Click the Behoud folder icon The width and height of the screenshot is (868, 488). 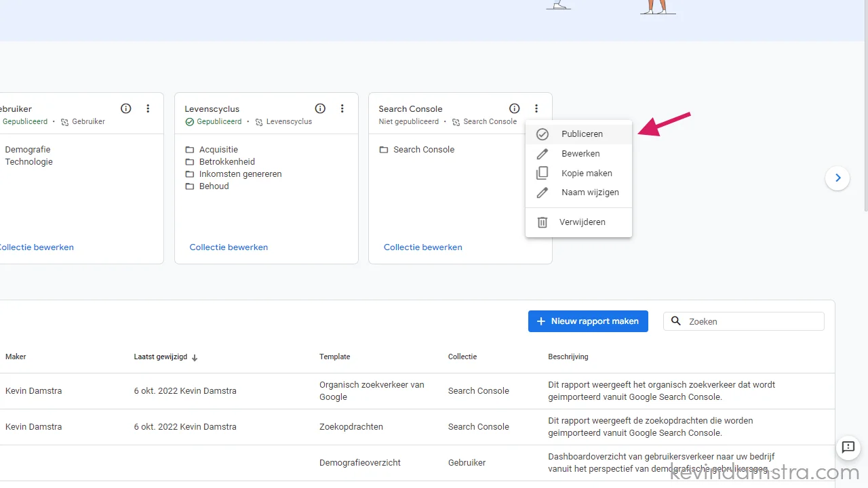point(190,186)
